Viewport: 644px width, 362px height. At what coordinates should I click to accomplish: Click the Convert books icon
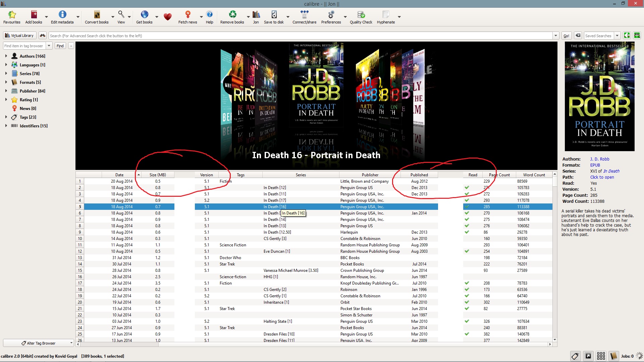97,15
